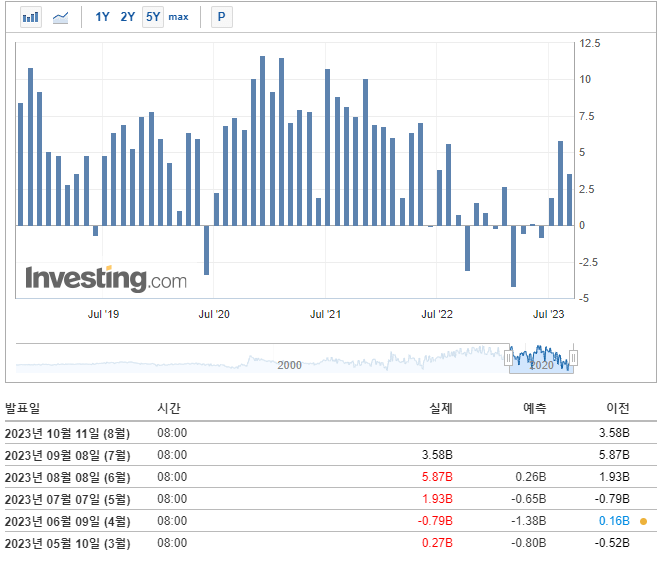Select the 2Y time range
The image size is (664, 564).
(x=127, y=17)
